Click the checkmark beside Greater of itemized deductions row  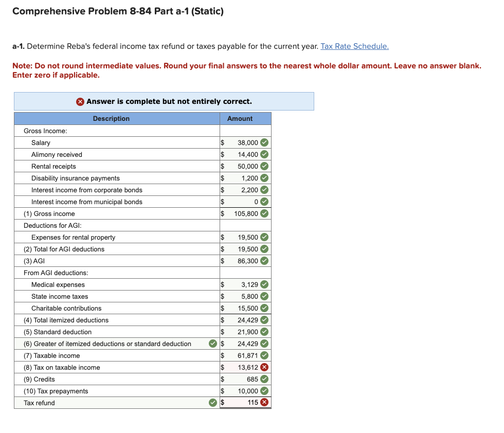tap(212, 344)
